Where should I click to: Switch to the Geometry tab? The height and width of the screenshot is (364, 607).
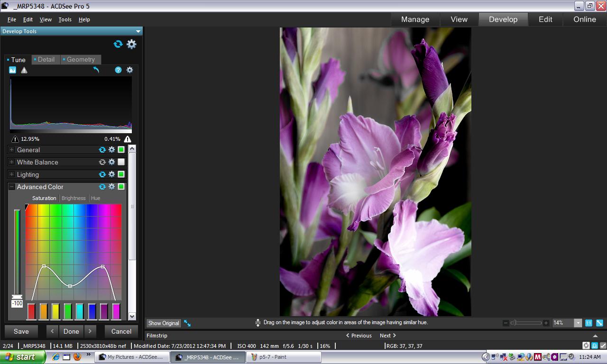point(81,60)
